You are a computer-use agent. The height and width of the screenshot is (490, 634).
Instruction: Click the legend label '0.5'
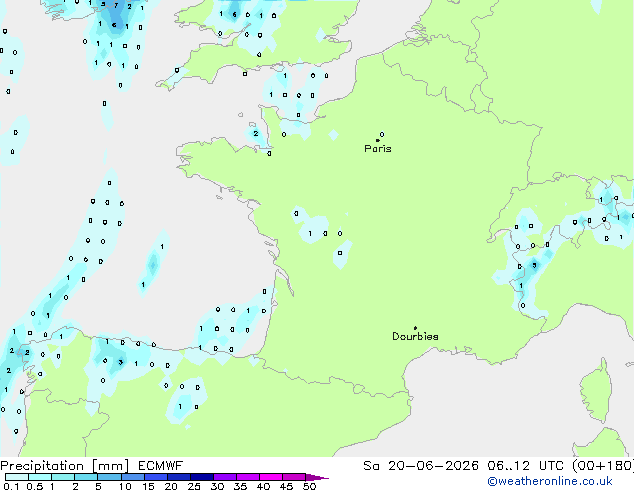click(35, 486)
